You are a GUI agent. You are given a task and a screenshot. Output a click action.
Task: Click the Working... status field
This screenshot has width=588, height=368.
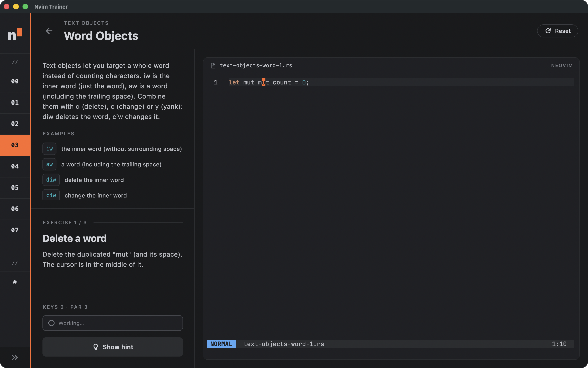point(112,323)
